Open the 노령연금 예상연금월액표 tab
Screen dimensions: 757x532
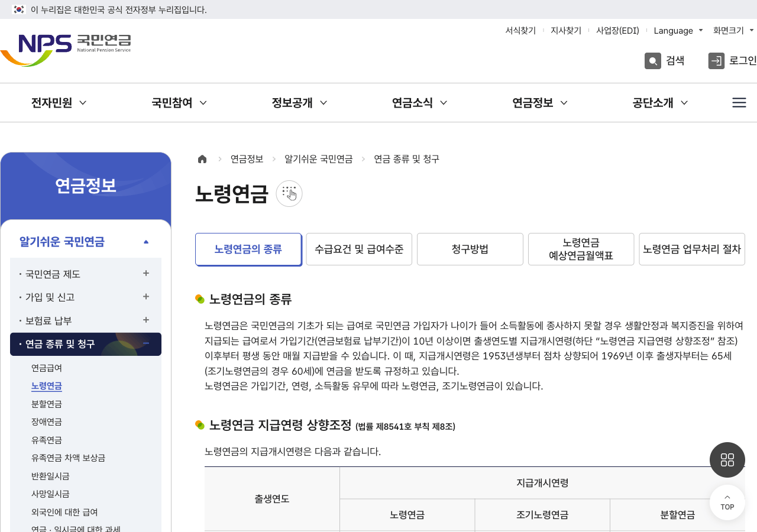tap(581, 249)
